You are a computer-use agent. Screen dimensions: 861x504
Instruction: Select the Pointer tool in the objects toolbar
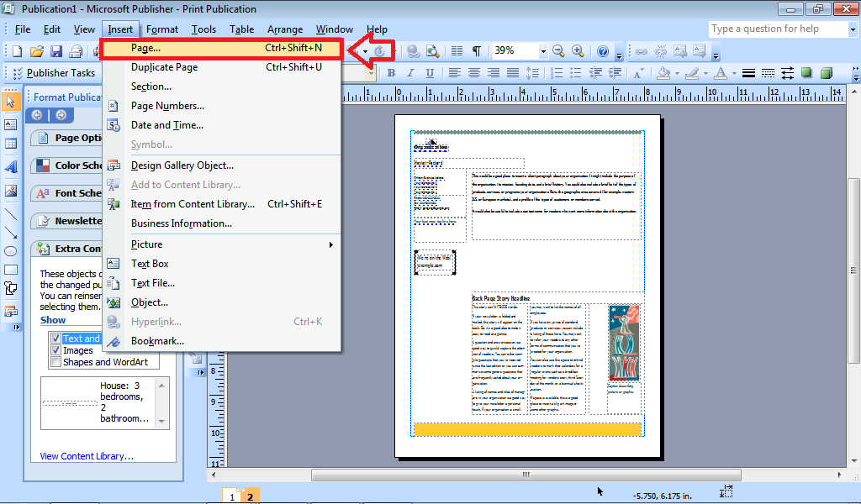tap(11, 100)
